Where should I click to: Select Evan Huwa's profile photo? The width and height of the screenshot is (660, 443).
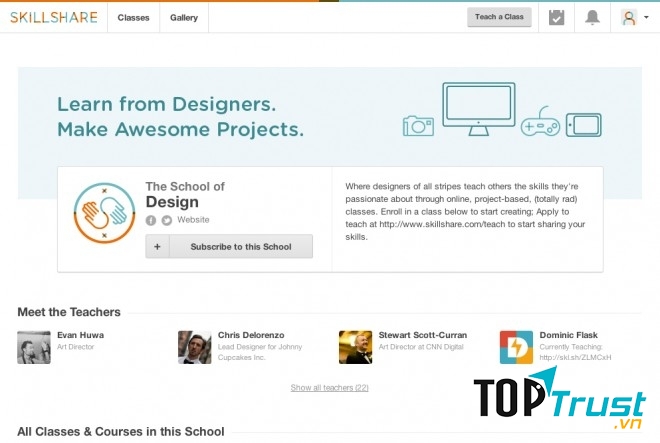34,347
